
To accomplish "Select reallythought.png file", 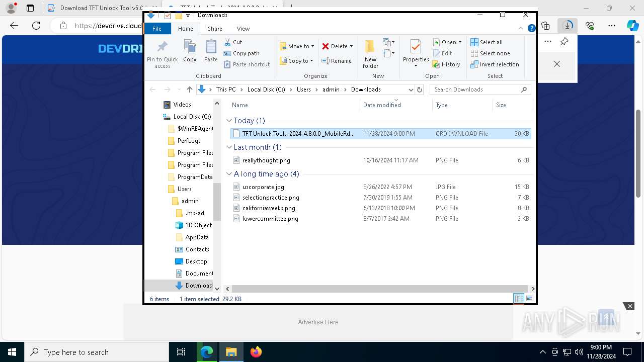I will [380, 160].
